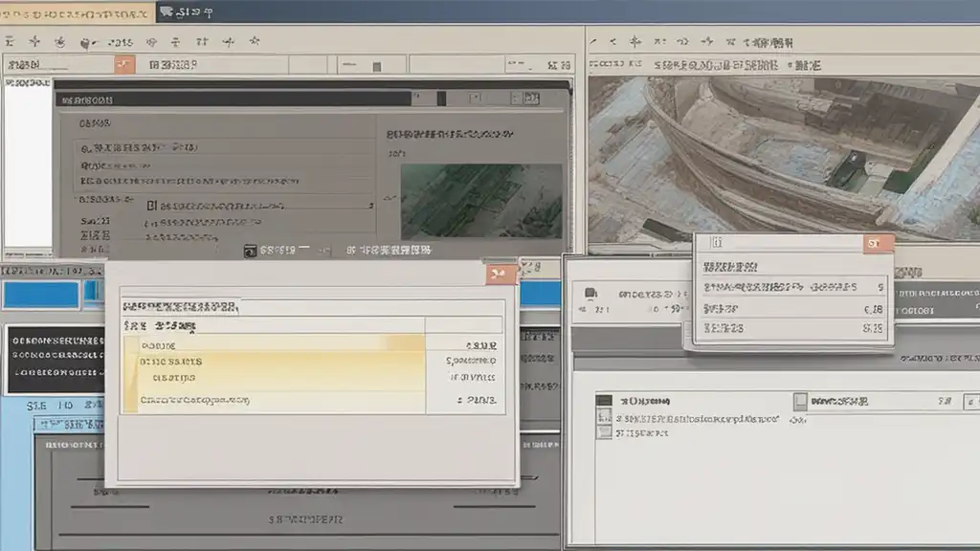Select the black text panel on the left
This screenshot has height=551, width=980.
pyautogui.click(x=56, y=360)
